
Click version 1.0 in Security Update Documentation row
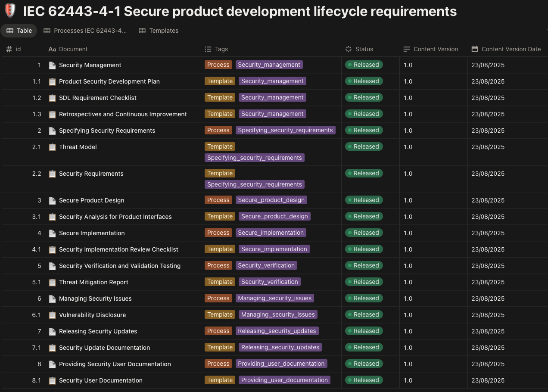408,348
